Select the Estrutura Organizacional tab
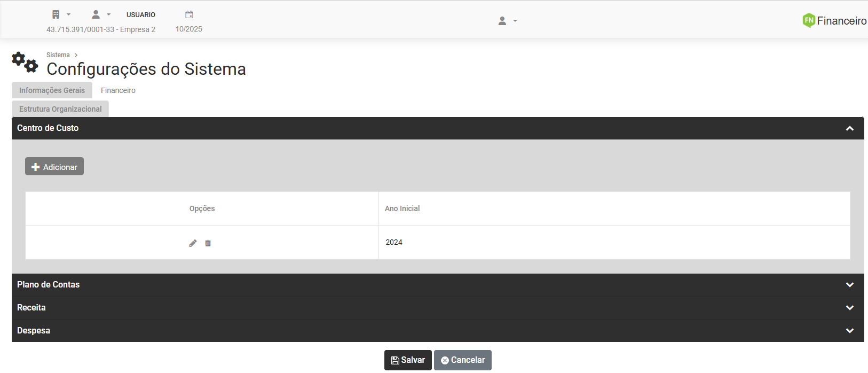 pos(60,109)
